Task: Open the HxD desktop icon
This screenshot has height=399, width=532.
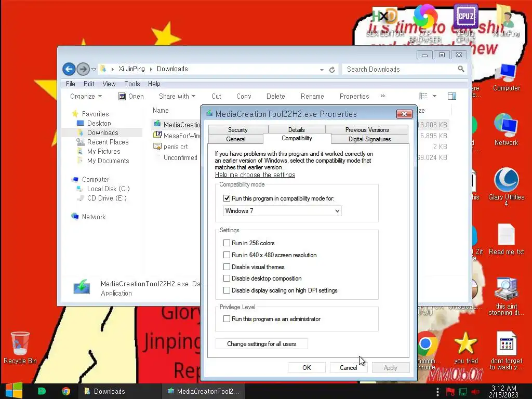Action: (385, 21)
